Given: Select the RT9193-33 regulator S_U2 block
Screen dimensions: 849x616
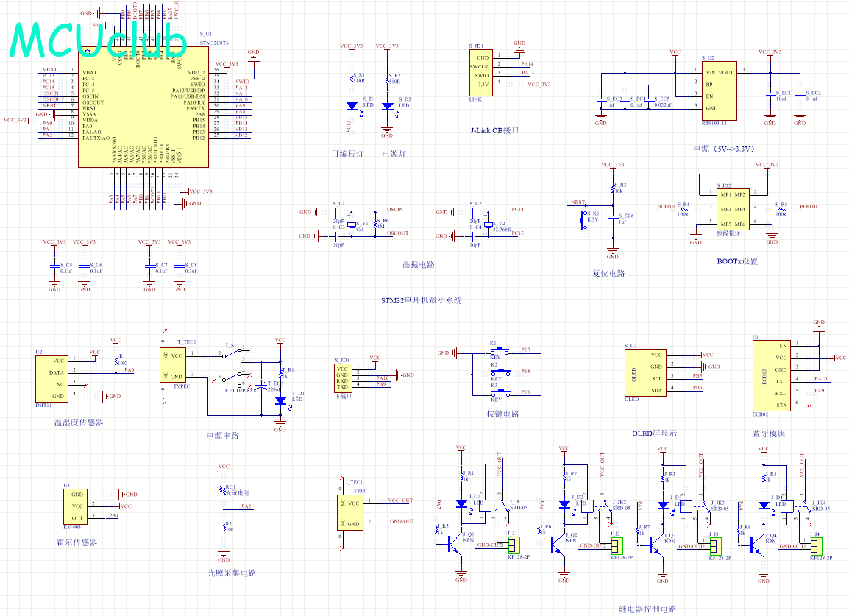Looking at the screenshot, I should (719, 91).
